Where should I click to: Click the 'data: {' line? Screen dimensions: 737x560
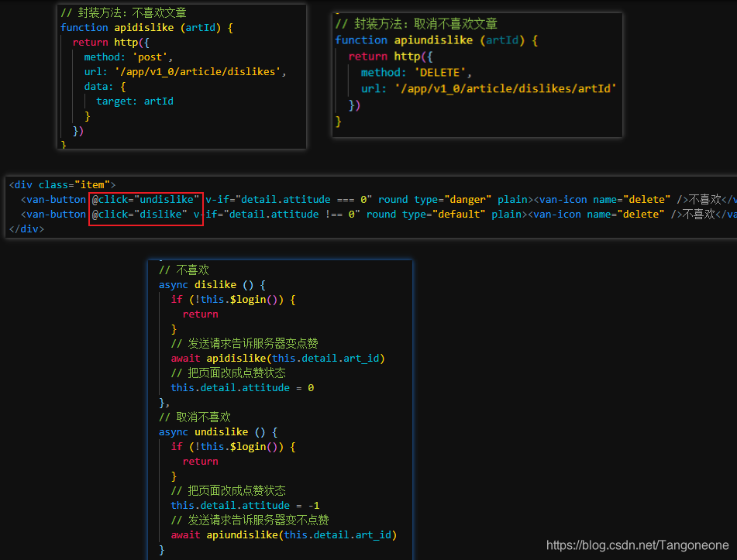pyautogui.click(x=105, y=87)
